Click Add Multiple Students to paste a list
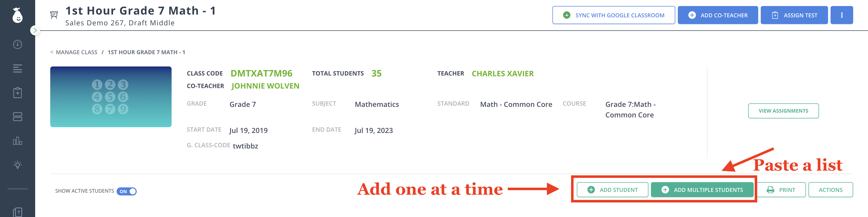868x217 pixels. (x=702, y=189)
